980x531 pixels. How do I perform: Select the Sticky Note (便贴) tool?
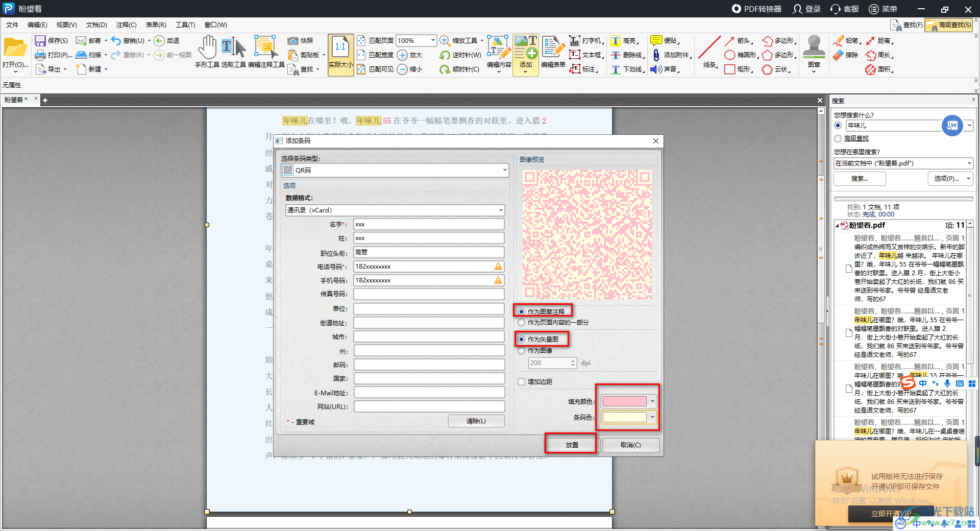(x=665, y=41)
